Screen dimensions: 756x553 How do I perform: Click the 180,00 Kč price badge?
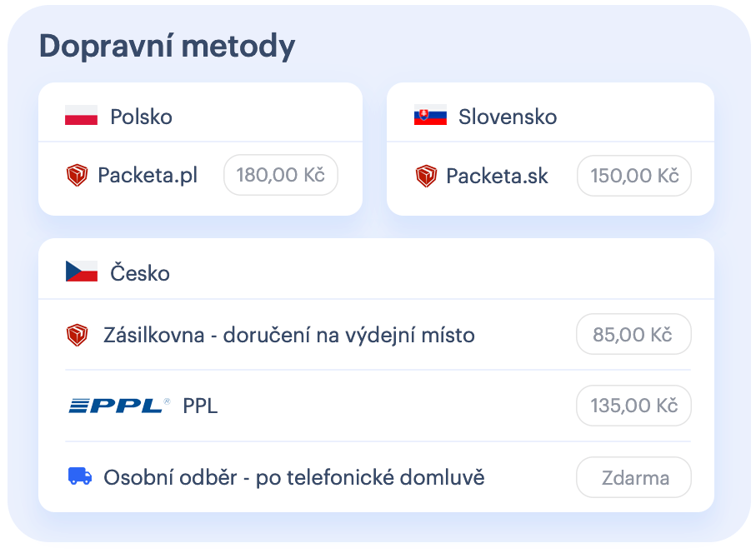click(x=280, y=175)
